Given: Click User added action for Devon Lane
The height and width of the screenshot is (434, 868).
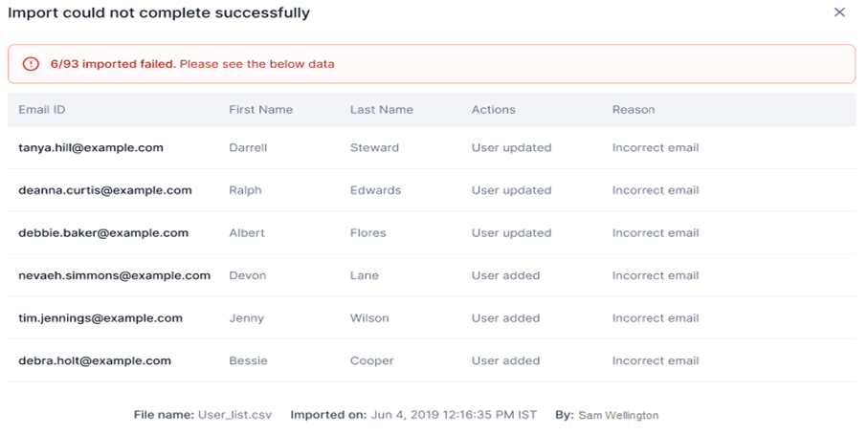Looking at the screenshot, I should (505, 275).
